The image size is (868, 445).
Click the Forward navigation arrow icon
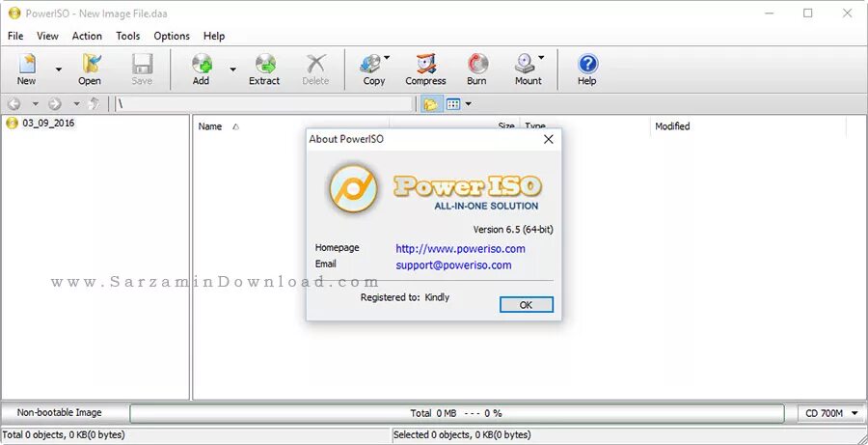click(55, 103)
